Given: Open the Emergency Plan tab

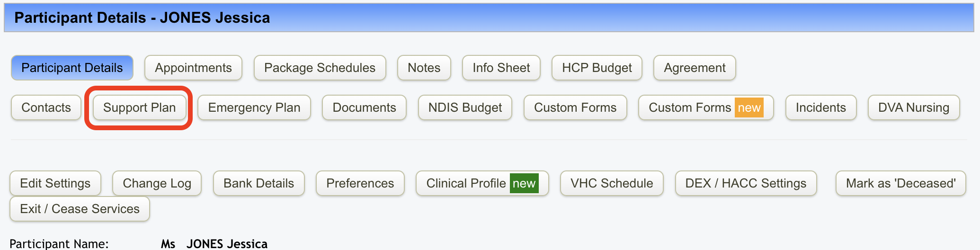Looking at the screenshot, I should (254, 107).
